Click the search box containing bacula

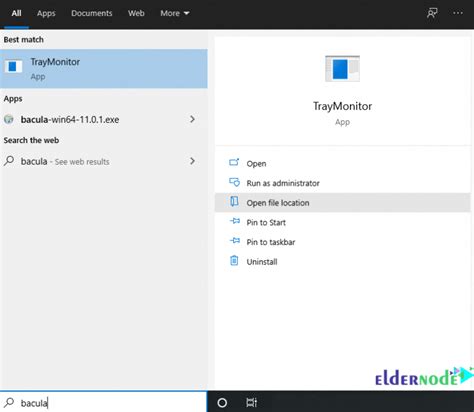coord(103,403)
